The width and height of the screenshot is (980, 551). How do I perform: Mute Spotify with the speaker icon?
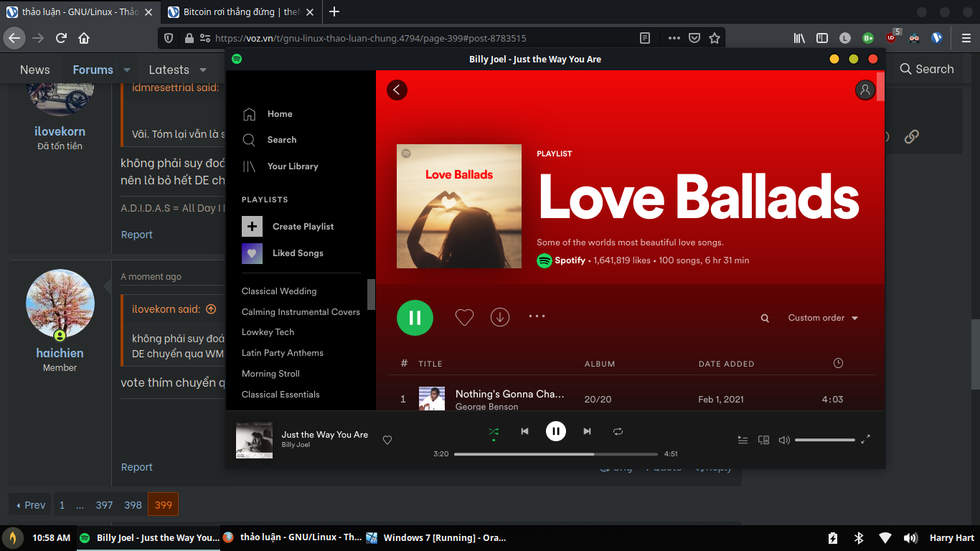coord(784,440)
